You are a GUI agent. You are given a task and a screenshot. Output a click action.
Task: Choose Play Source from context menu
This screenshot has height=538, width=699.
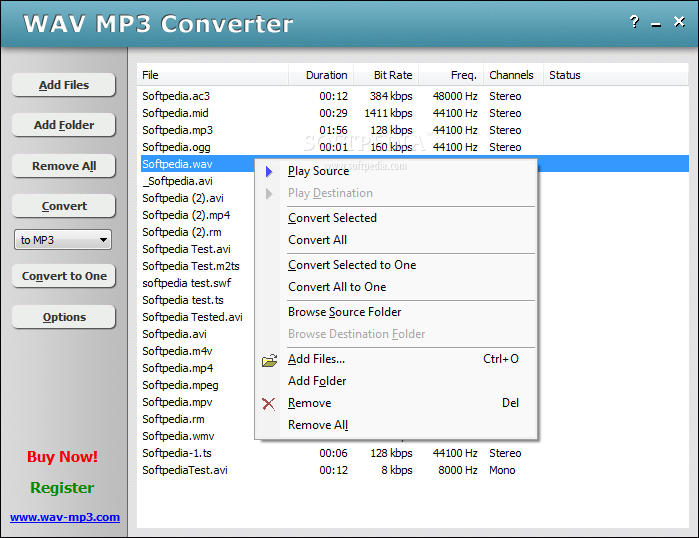click(x=396, y=171)
